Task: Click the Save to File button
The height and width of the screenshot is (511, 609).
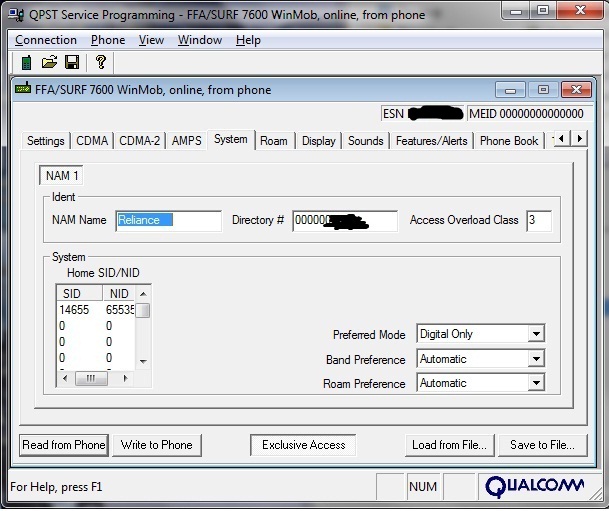Action: [543, 445]
